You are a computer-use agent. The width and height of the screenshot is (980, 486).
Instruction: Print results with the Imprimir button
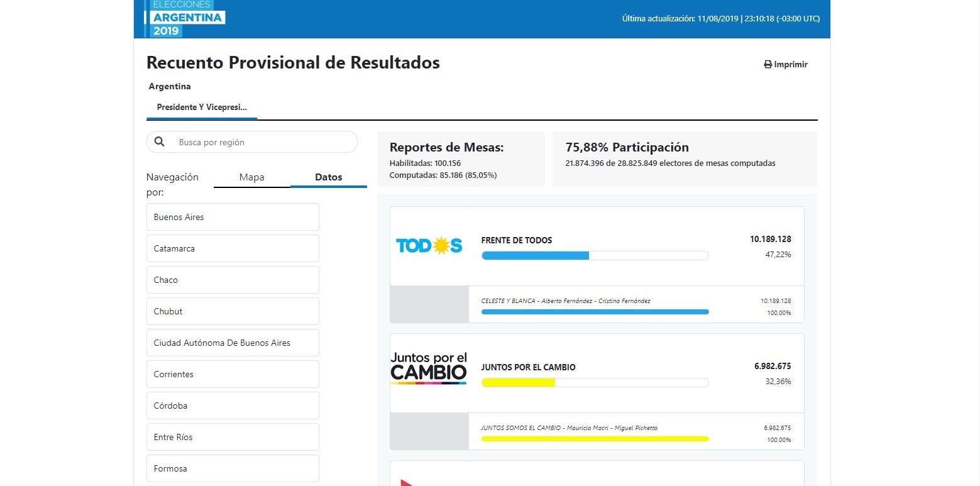click(786, 64)
